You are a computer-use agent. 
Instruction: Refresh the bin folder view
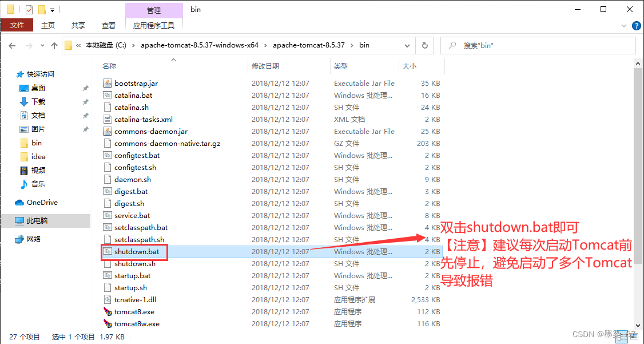[425, 45]
